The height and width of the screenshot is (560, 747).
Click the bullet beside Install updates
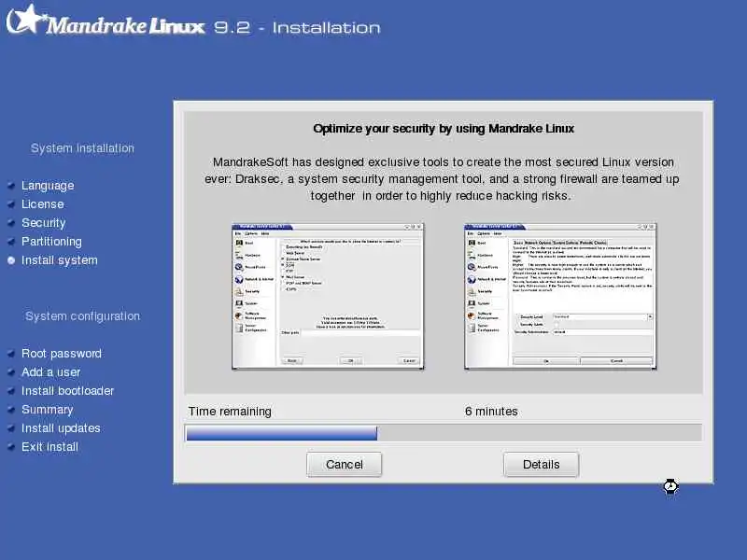[x=11, y=428]
